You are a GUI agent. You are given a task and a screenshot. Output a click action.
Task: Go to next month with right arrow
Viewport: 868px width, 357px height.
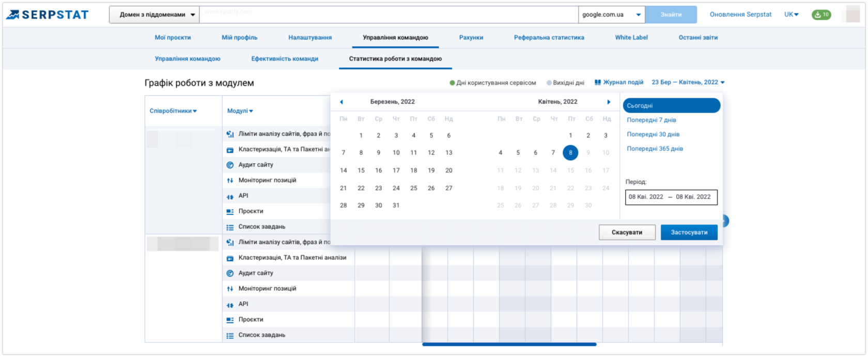[x=609, y=102]
